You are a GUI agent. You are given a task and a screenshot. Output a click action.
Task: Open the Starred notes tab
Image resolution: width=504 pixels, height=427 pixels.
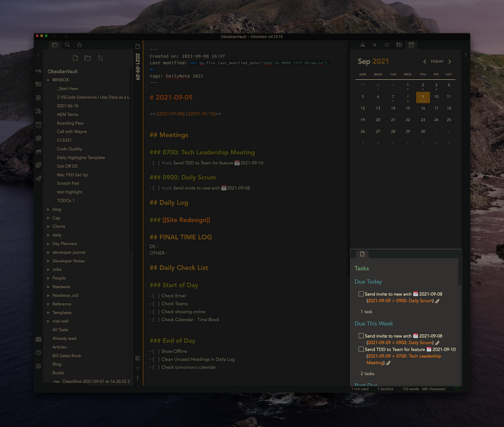[x=79, y=45]
